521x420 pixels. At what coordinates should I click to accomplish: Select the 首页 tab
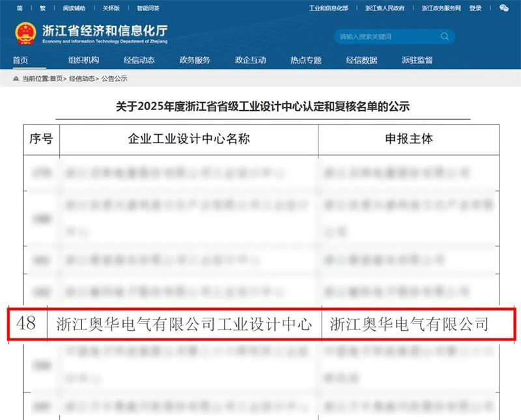pos(23,60)
